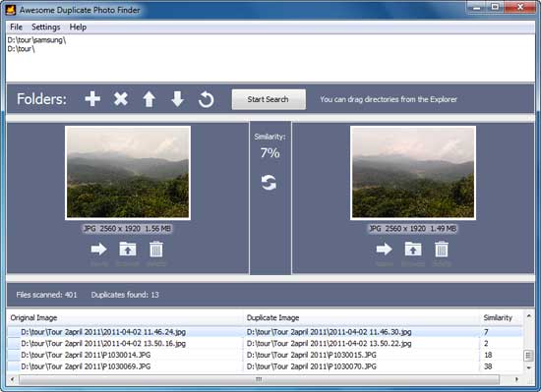
Task: Sort by the Original Image column header
Action: (125, 317)
